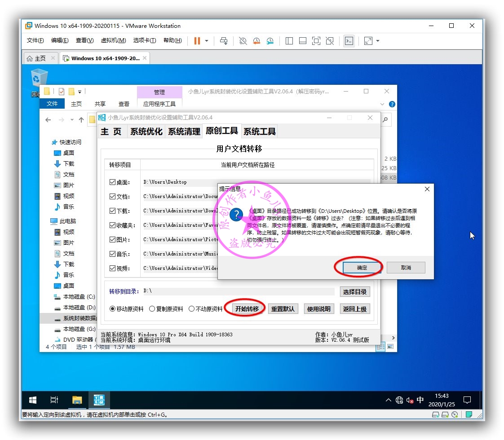This screenshot has width=504, height=440.
Task: Open the 帮助(H) menu
Action: (172, 40)
